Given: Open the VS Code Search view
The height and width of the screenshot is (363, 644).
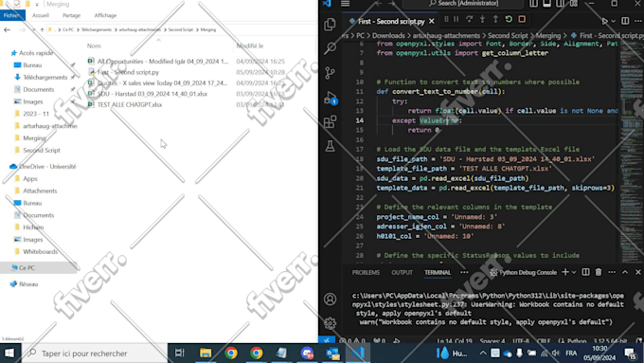Looking at the screenshot, I should [x=330, y=48].
